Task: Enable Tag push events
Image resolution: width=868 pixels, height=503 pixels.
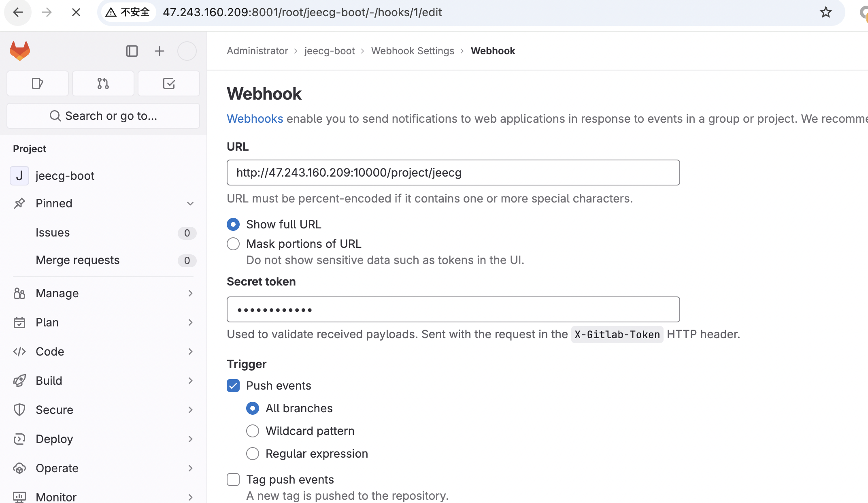Action: tap(233, 479)
